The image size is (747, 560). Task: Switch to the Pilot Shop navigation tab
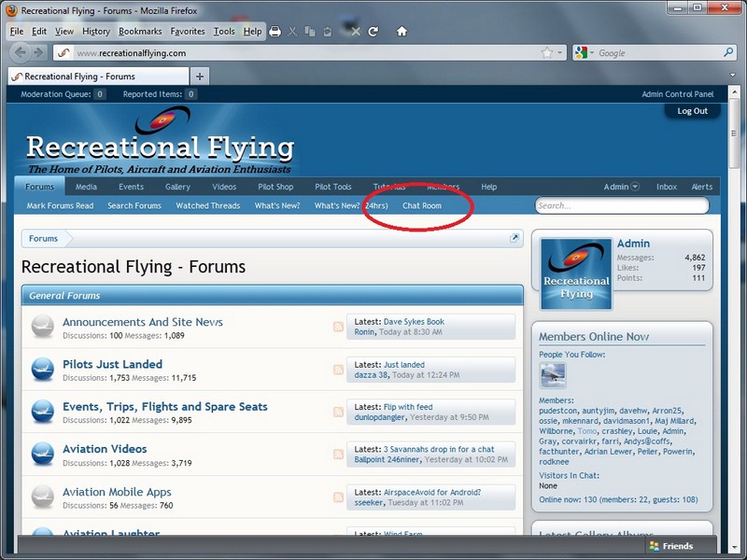(275, 187)
